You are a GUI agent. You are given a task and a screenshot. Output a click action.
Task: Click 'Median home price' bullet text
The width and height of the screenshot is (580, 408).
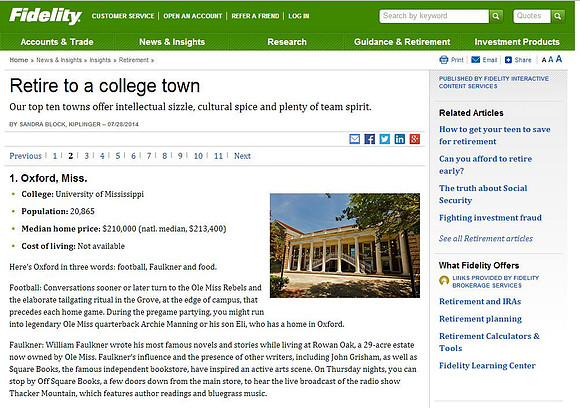point(124,229)
